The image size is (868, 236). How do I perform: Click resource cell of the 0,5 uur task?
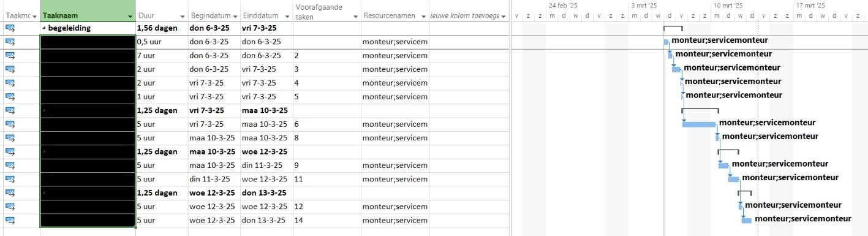394,42
